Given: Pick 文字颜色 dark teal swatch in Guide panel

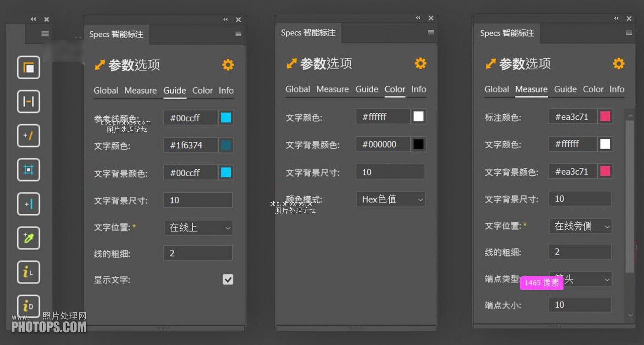Looking at the screenshot, I should click(226, 145).
